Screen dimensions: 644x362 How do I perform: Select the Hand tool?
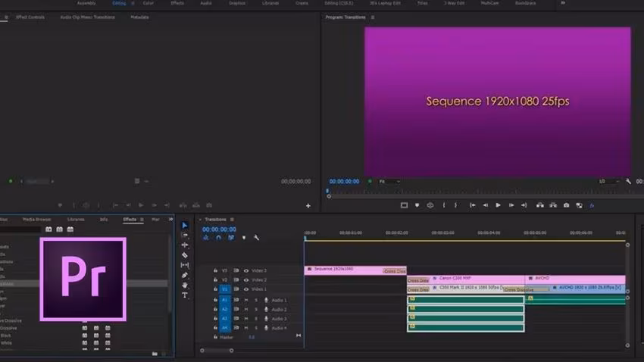184,285
